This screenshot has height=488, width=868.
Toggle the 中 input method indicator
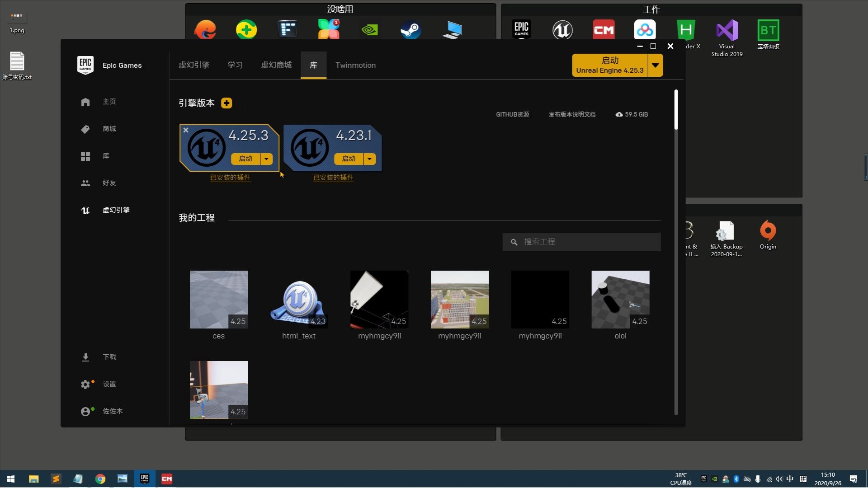[790, 479]
